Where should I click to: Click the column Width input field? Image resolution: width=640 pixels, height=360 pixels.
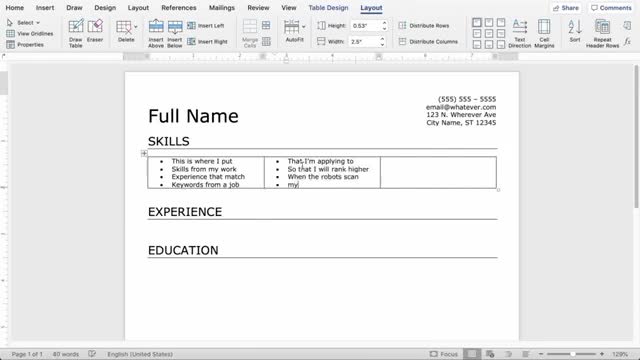[365, 42]
